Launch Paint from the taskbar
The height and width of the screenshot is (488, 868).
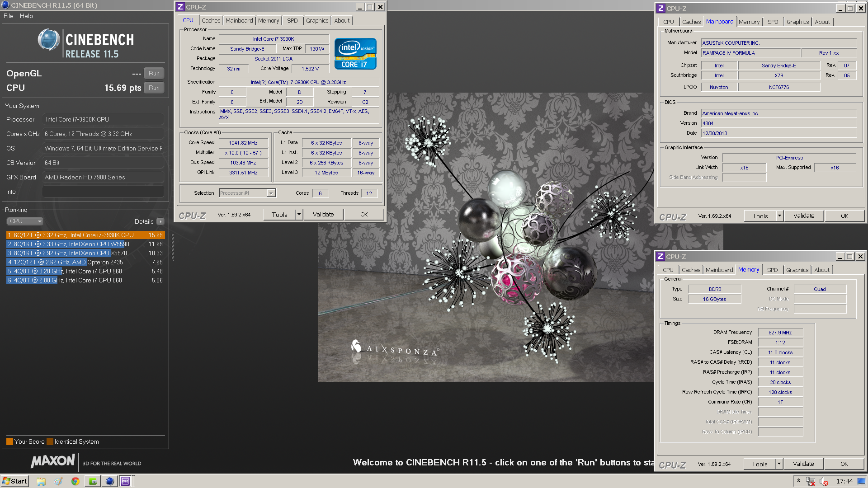pyautogui.click(x=58, y=481)
